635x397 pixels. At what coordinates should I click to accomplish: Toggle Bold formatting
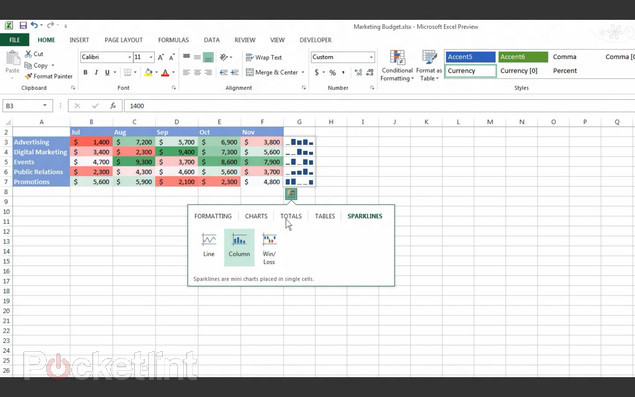85,73
